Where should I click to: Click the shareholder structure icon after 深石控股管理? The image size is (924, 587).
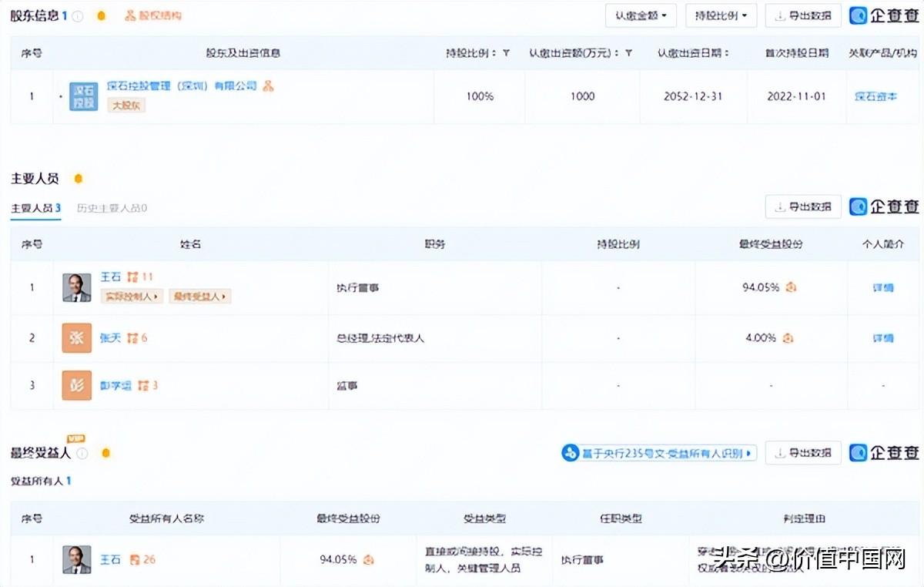coord(268,86)
